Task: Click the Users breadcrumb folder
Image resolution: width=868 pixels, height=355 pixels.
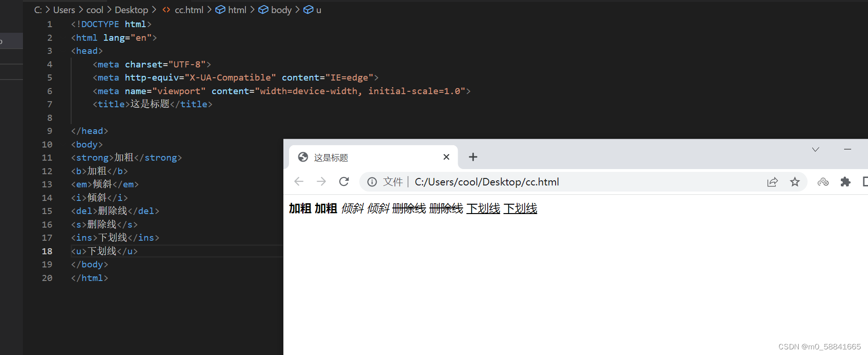Action: point(64,10)
